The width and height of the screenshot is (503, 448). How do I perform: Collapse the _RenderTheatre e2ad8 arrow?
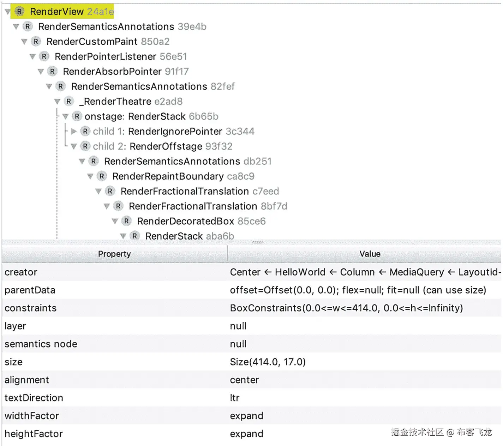(57, 102)
